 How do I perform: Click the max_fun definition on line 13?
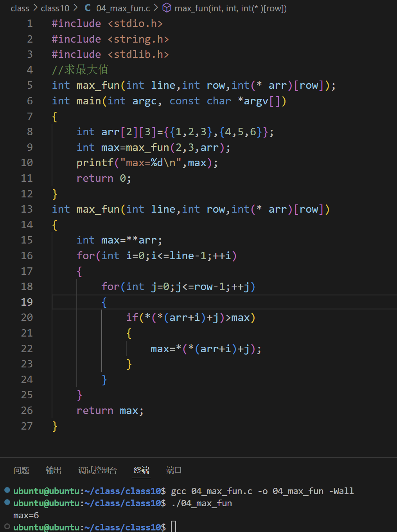click(x=191, y=209)
